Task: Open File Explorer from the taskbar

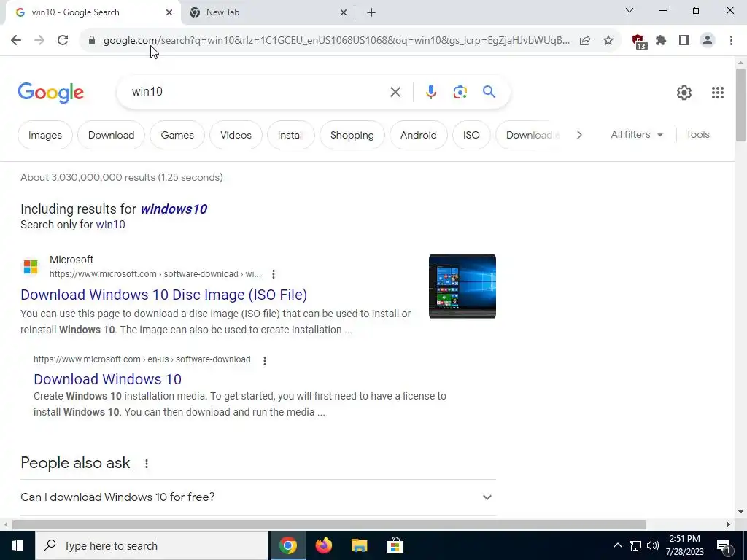Action: coord(359,545)
